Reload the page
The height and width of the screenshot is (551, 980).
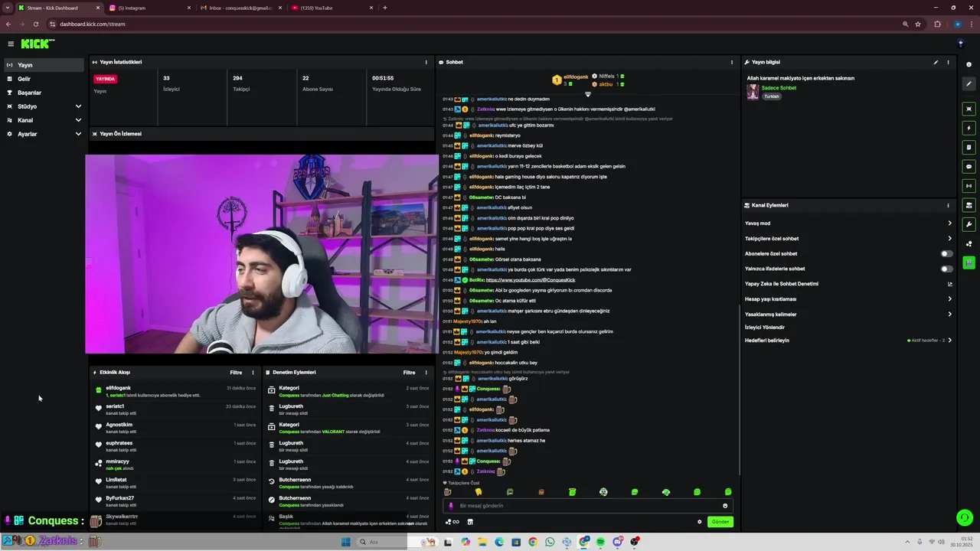[x=36, y=24]
